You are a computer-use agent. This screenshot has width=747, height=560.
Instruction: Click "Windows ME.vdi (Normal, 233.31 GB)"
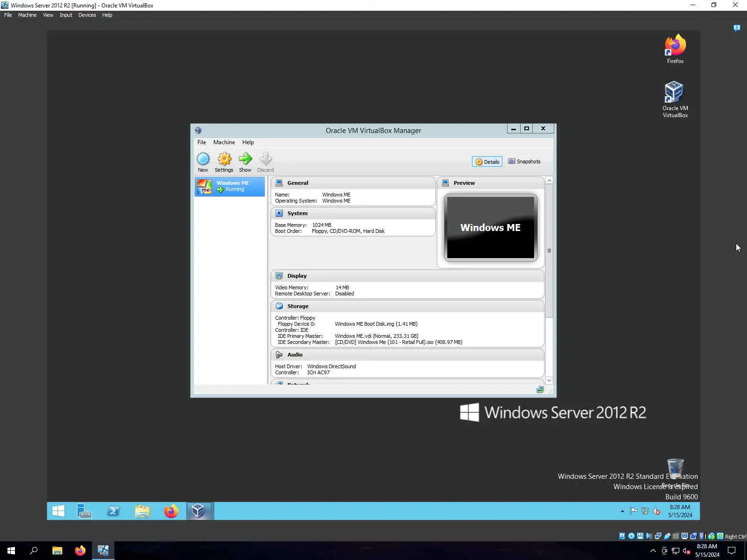click(377, 336)
